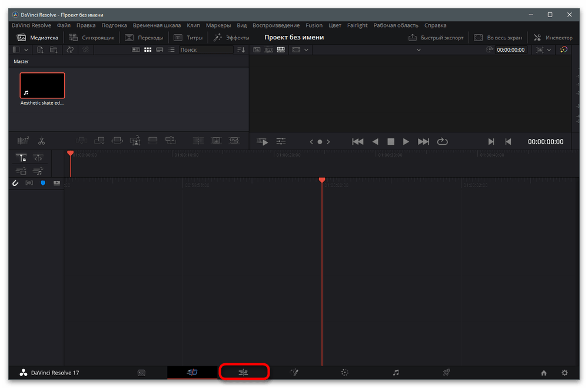Open the Deliver rocket page

[x=446, y=373]
